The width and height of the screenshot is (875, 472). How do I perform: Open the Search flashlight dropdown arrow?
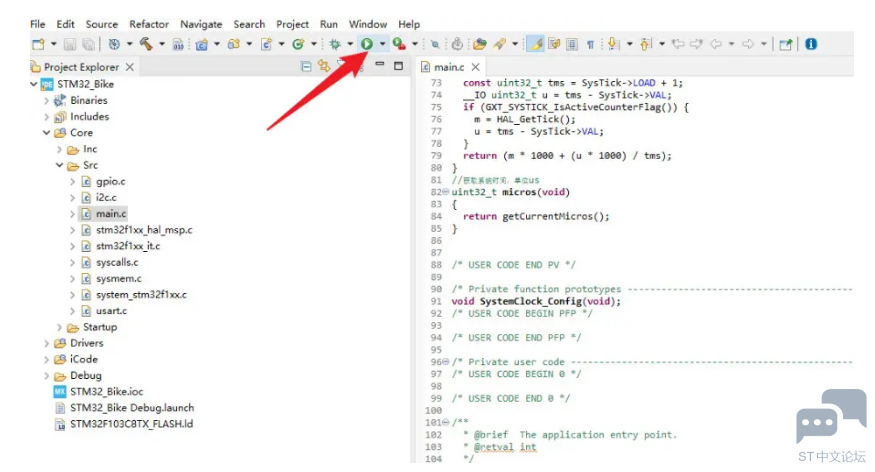[515, 44]
